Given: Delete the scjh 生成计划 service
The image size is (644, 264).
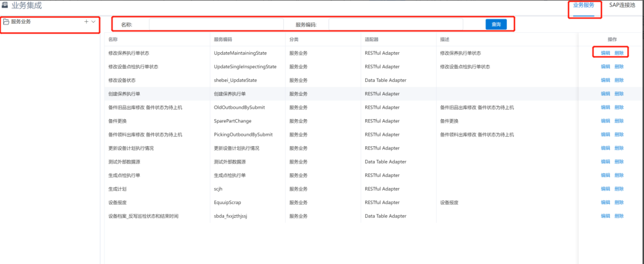Looking at the screenshot, I should click(619, 189).
